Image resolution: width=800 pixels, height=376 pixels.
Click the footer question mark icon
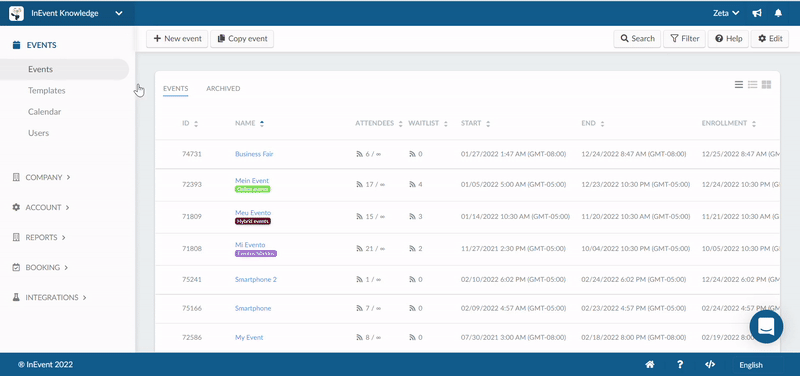tap(680, 364)
